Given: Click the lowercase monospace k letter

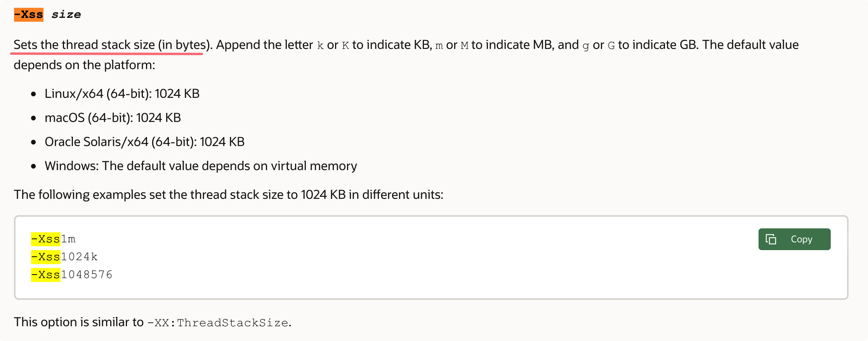Looking at the screenshot, I should coord(320,46).
